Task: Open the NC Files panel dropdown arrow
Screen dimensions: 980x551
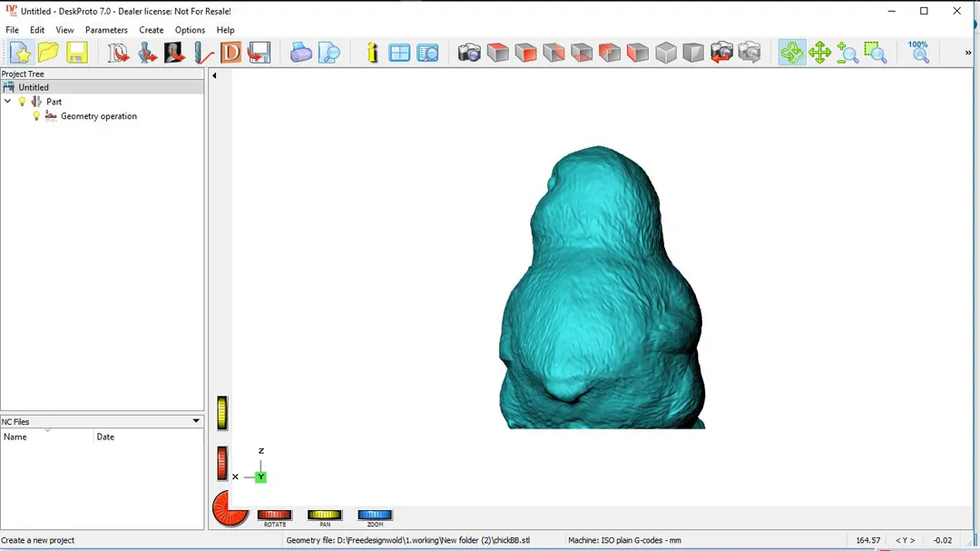Action: pyautogui.click(x=196, y=421)
